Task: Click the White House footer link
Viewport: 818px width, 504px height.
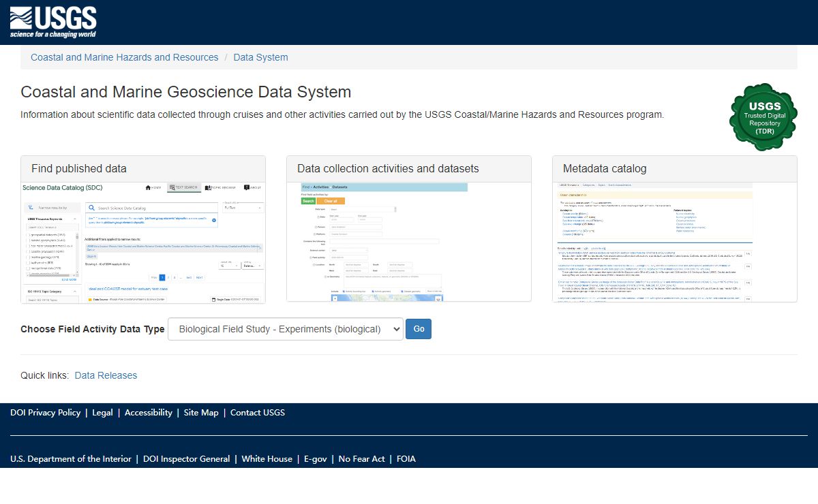Action: [x=267, y=458]
